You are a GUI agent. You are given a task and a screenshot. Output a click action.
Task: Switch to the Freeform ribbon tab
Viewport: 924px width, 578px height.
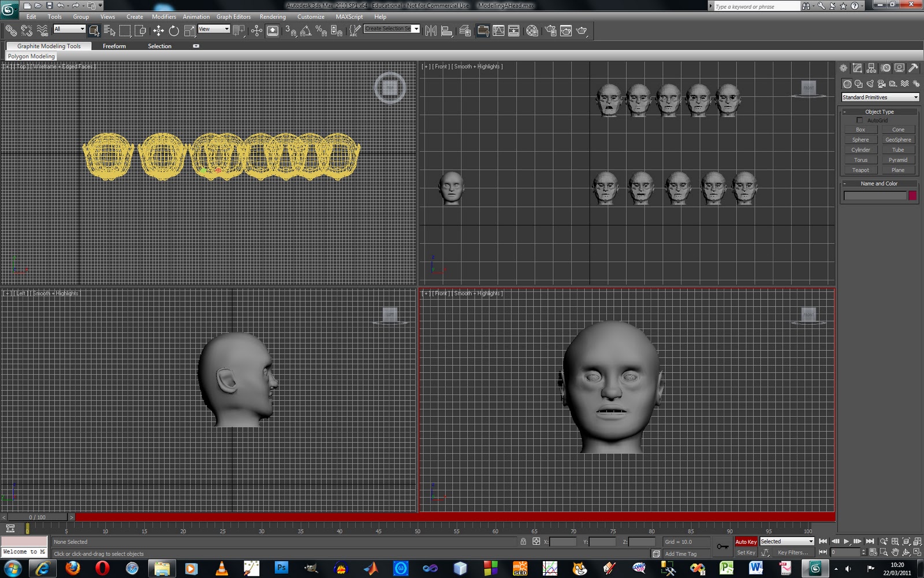pos(114,46)
